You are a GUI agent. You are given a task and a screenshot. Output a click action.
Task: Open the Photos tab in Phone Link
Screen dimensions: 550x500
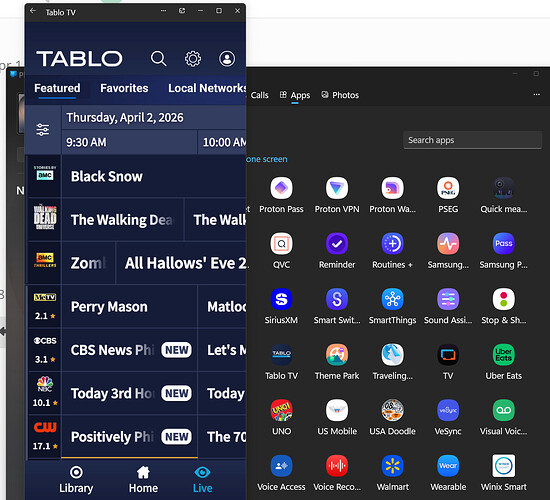coord(340,95)
